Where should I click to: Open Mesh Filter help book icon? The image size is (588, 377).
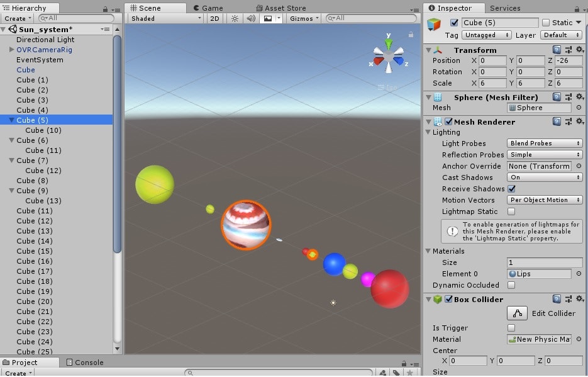tap(557, 97)
